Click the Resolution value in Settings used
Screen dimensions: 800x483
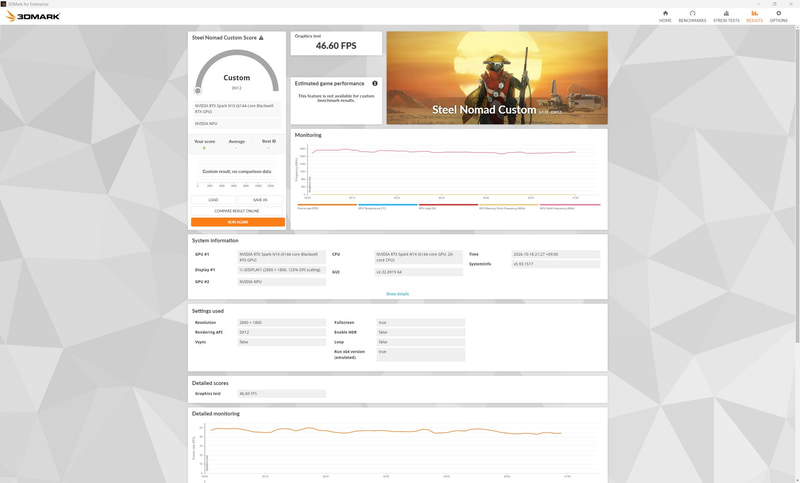pos(282,322)
